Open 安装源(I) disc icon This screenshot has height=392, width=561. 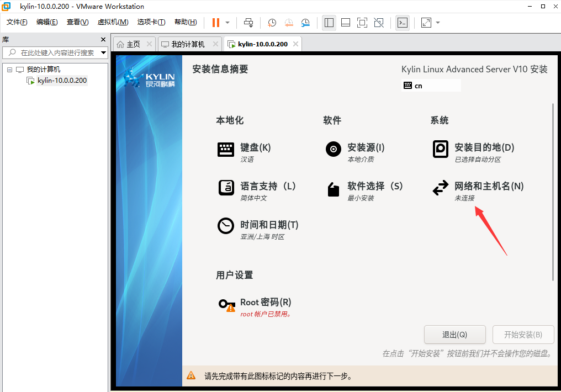click(333, 149)
